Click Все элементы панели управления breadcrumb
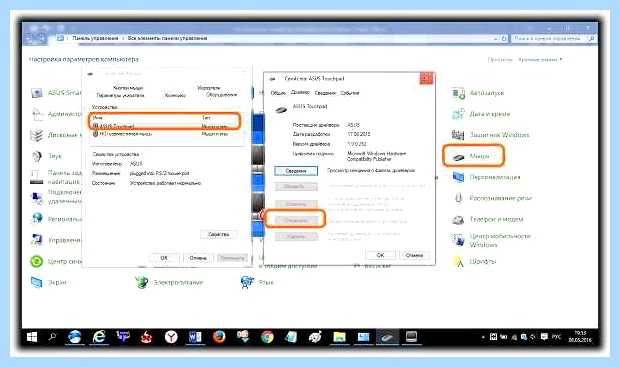Viewport: 620px width, 367px height. coord(167,38)
